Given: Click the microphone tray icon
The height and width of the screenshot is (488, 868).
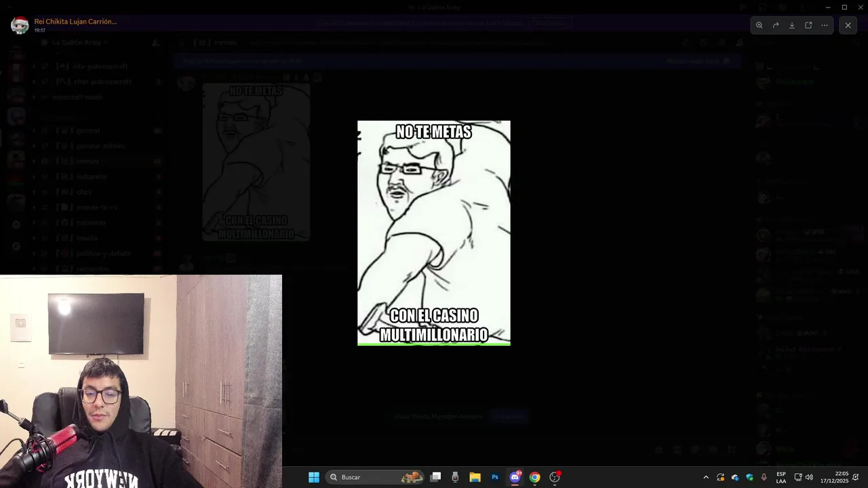Looking at the screenshot, I should tap(764, 477).
